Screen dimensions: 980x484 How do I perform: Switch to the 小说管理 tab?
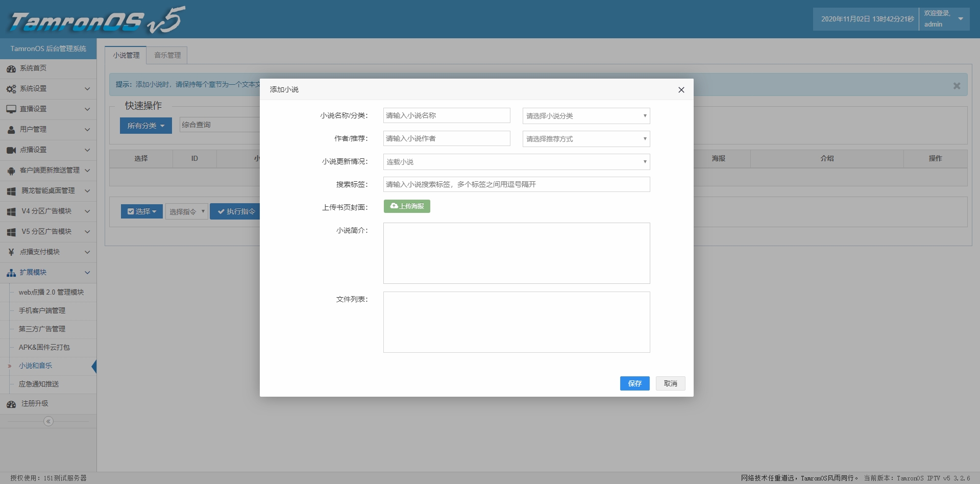126,55
